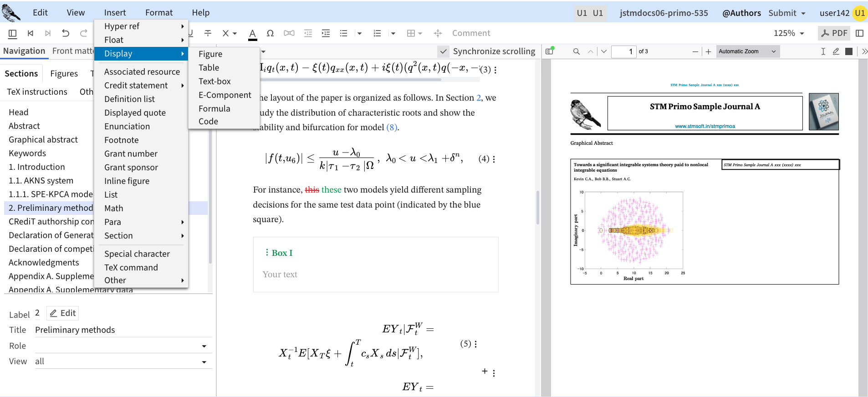Open the Automatic Zoom dropdown

(x=747, y=51)
